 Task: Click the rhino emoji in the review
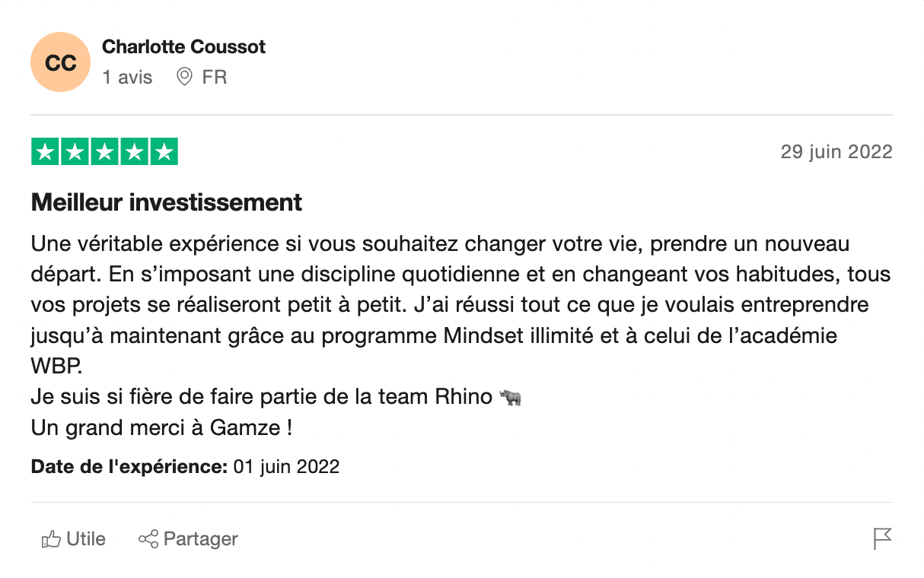[510, 398]
